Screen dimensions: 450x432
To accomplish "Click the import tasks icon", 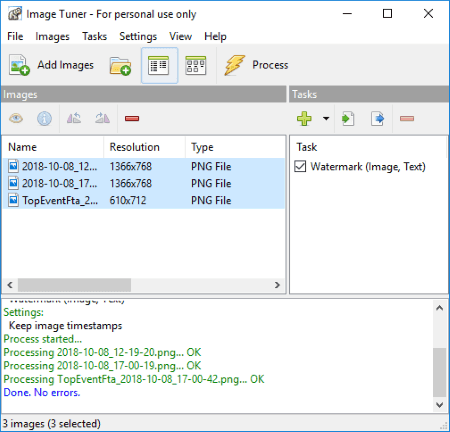I will (348, 118).
